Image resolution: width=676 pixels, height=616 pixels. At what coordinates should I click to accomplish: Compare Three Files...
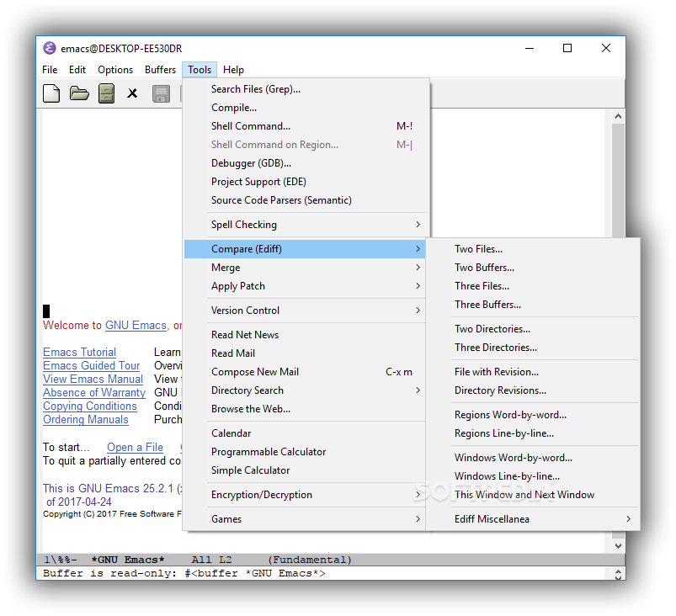pos(533,286)
